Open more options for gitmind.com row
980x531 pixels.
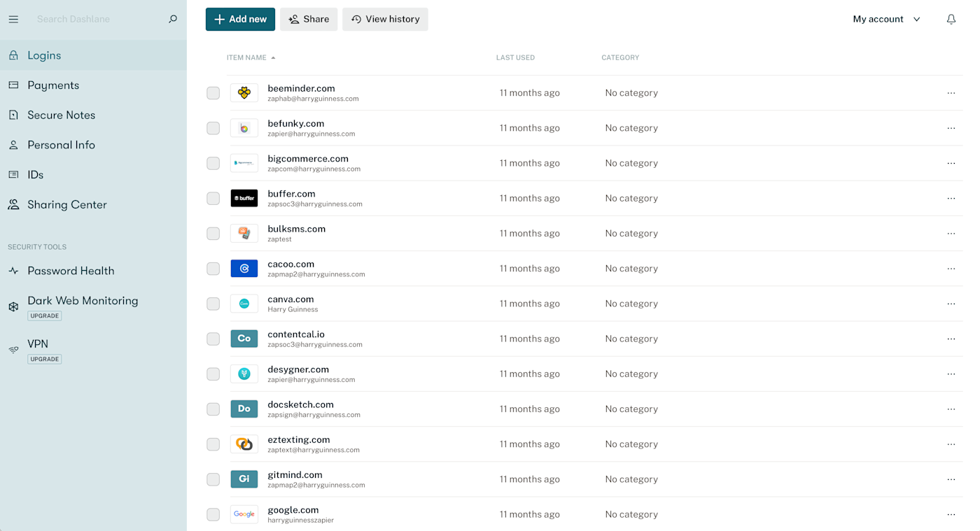[x=951, y=479]
